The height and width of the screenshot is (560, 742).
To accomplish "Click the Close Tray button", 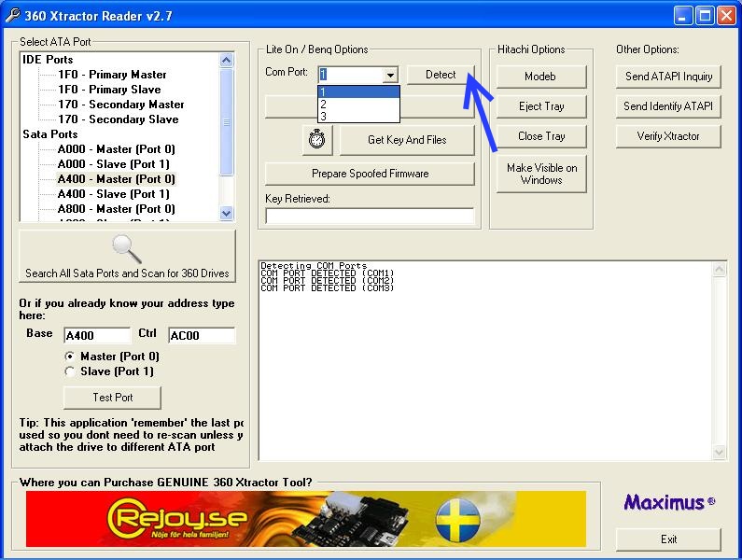I will (541, 136).
